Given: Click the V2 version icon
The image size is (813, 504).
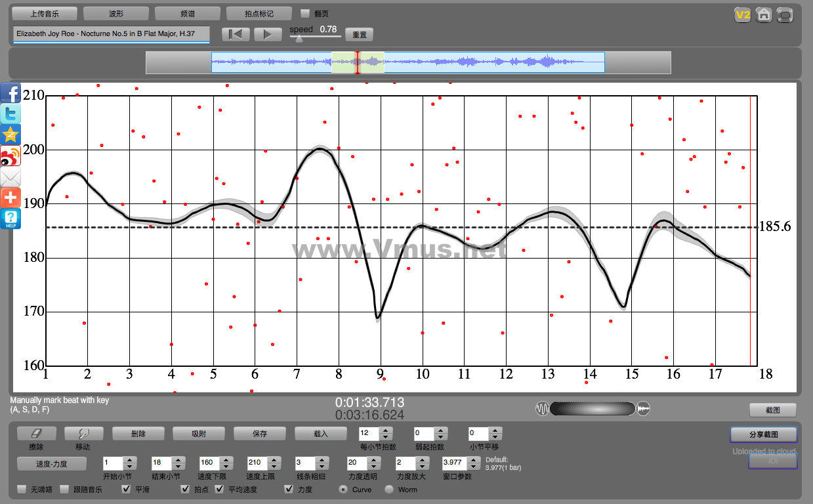Looking at the screenshot, I should click(x=742, y=15).
